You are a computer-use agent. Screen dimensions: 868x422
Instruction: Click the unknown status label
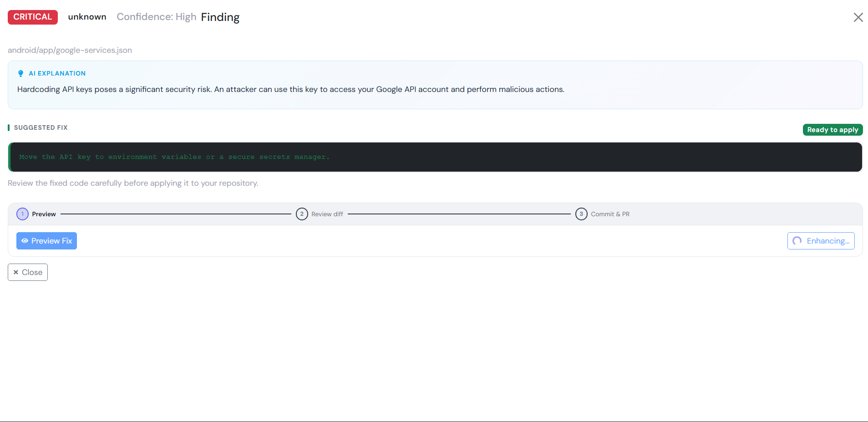tap(87, 17)
